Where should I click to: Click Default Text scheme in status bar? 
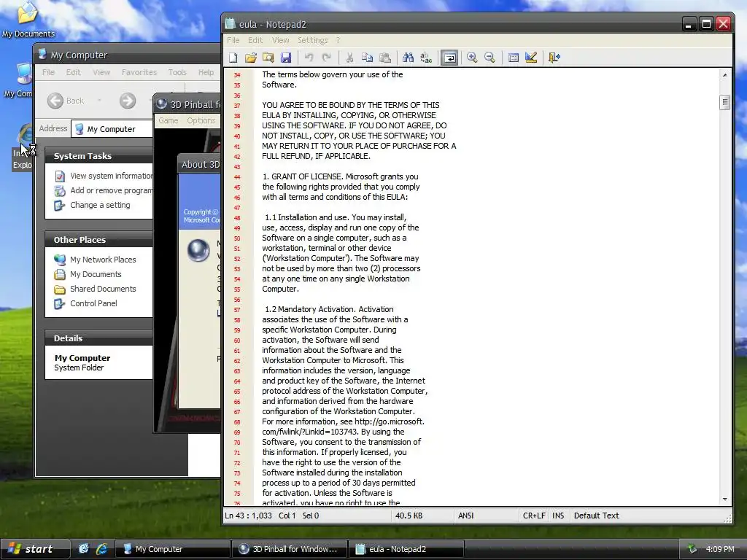pos(596,516)
